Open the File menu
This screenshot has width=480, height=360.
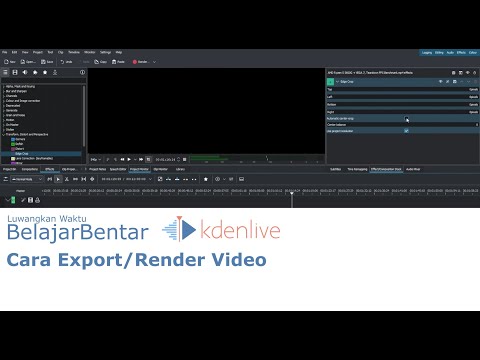5,52
